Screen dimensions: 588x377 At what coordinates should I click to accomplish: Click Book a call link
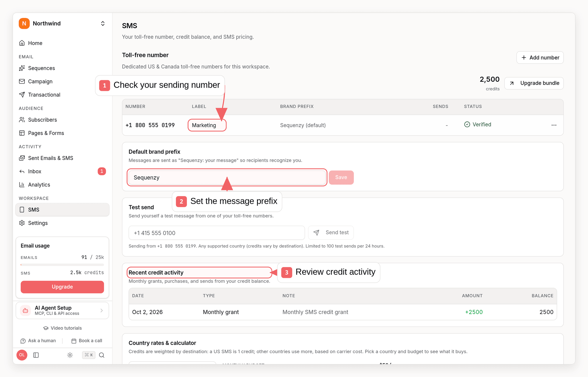pos(87,341)
